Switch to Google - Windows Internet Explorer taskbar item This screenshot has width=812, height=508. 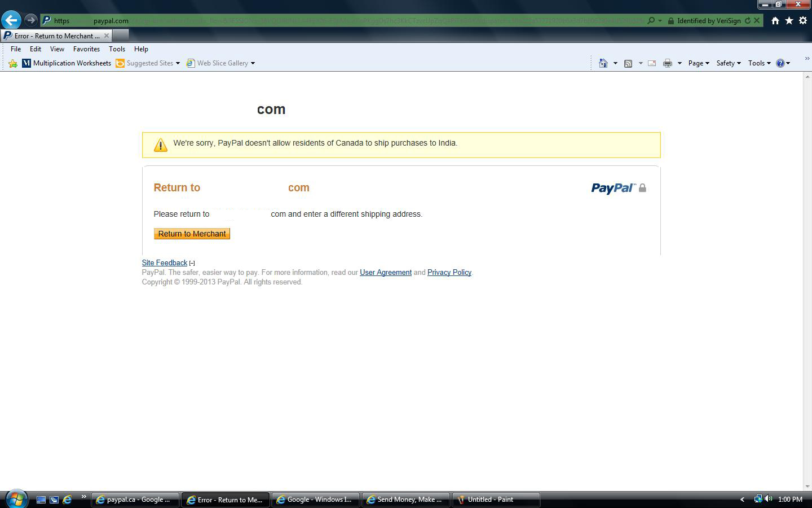click(x=315, y=500)
